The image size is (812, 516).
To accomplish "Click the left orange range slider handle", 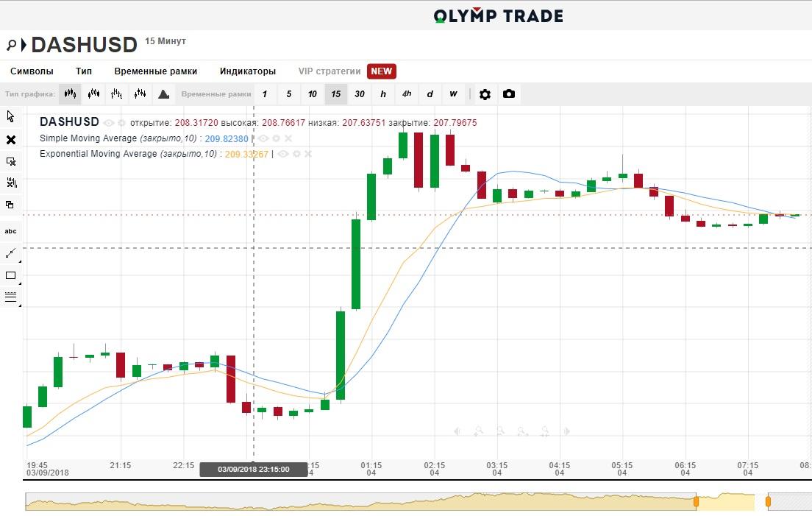I will coord(696,501).
